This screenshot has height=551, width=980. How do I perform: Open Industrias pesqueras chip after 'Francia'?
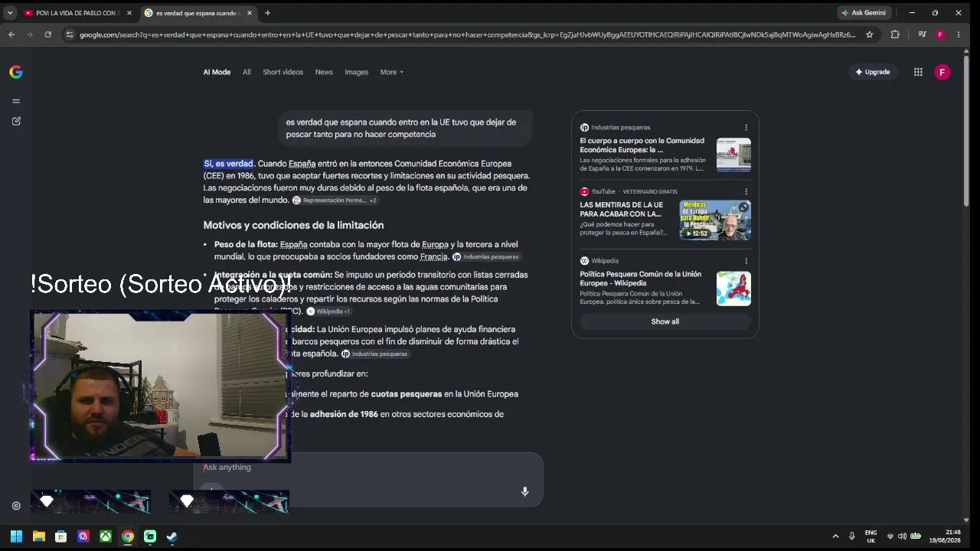pos(485,257)
